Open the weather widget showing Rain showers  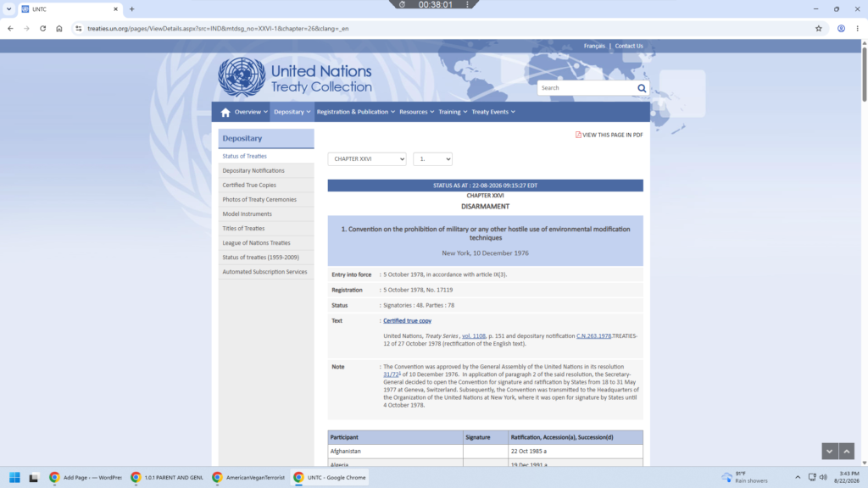pyautogui.click(x=744, y=477)
